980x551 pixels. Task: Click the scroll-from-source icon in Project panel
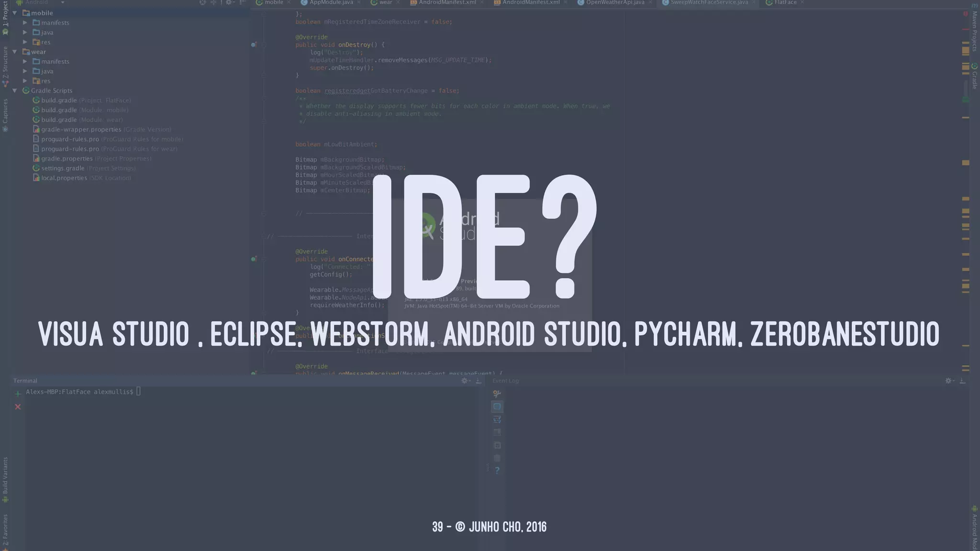pyautogui.click(x=202, y=2)
